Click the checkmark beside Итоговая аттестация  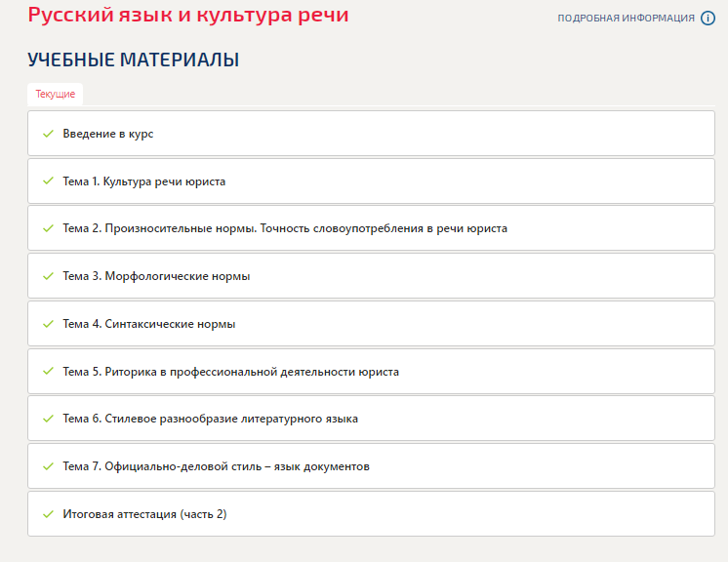coord(48,514)
